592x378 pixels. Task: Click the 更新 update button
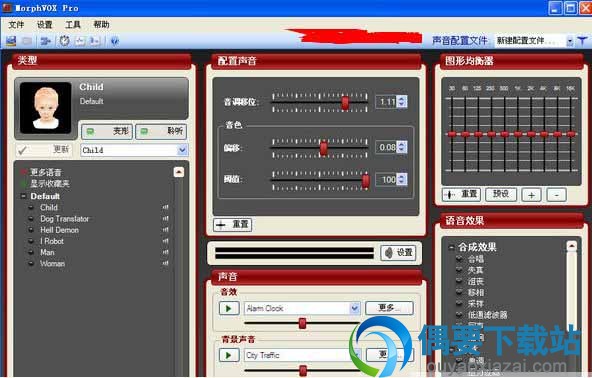(x=44, y=150)
